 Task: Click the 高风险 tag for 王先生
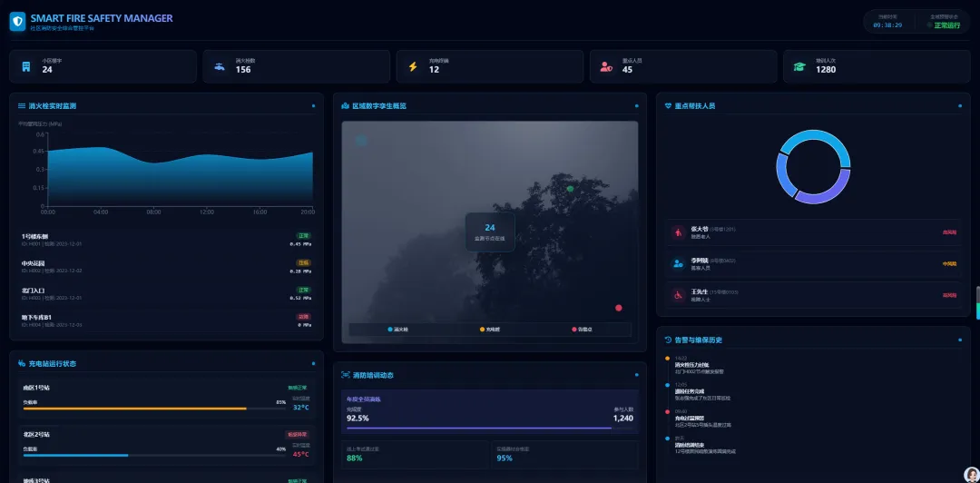pyautogui.click(x=950, y=295)
